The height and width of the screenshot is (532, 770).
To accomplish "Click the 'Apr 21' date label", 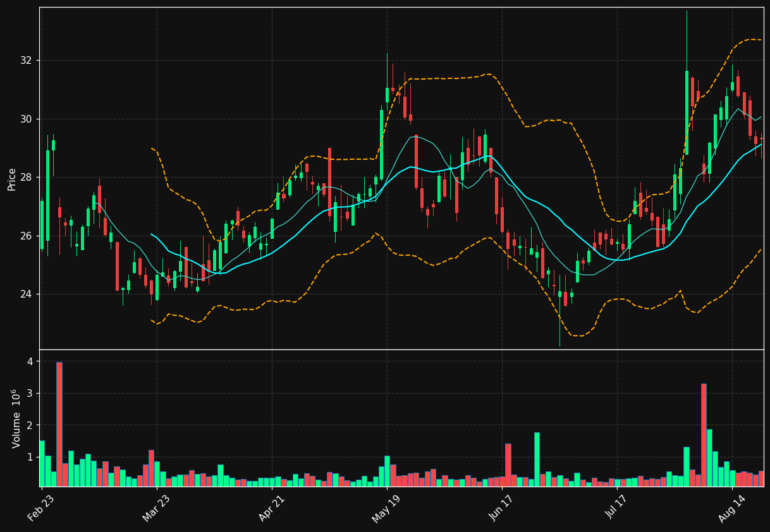I will pyautogui.click(x=272, y=508).
